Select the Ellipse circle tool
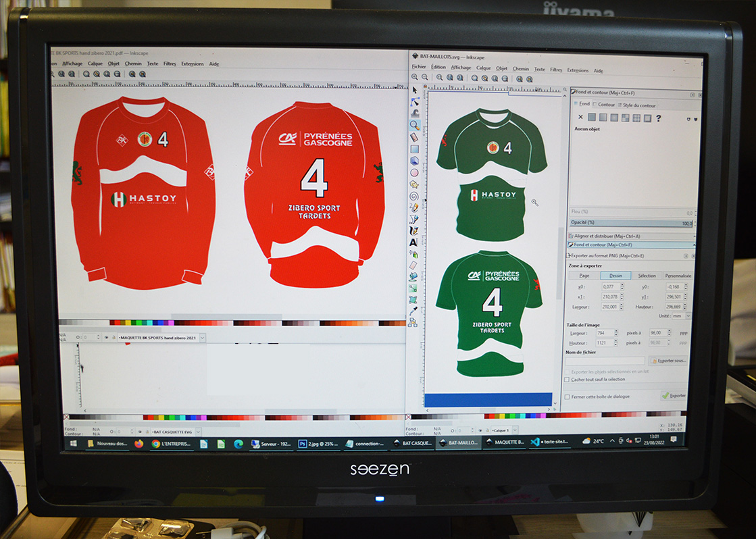Image resolution: width=756 pixels, height=539 pixels. (x=414, y=173)
